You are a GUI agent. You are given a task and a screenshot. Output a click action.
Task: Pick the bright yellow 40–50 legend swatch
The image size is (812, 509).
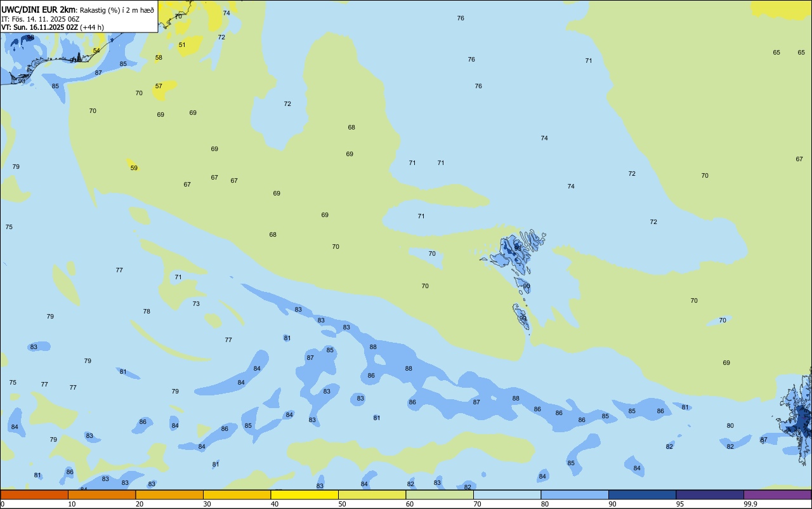click(304, 494)
